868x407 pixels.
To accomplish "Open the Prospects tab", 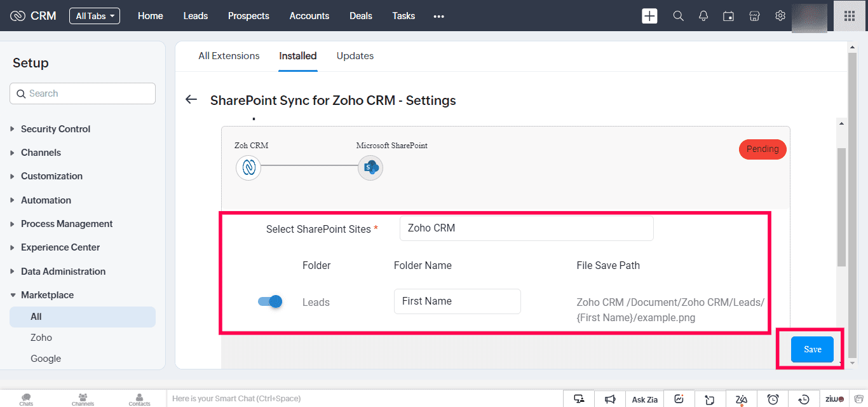I will click(248, 16).
